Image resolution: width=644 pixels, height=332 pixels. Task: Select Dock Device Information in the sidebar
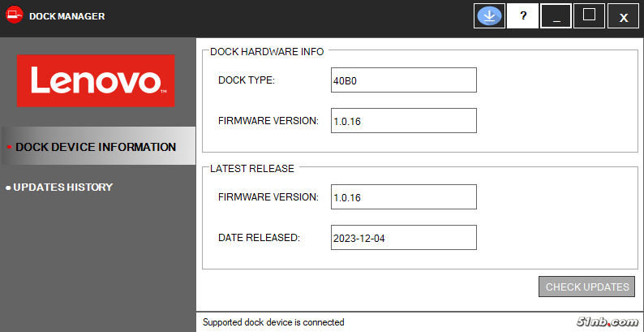[96, 147]
